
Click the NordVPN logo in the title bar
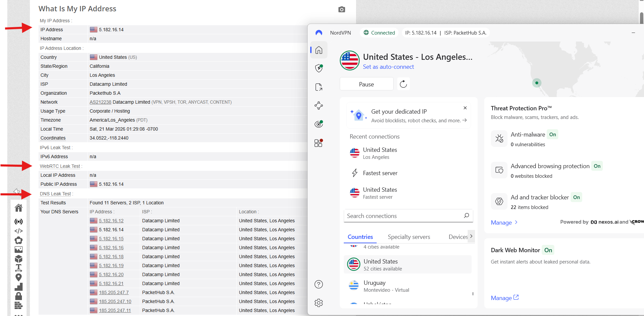click(319, 33)
